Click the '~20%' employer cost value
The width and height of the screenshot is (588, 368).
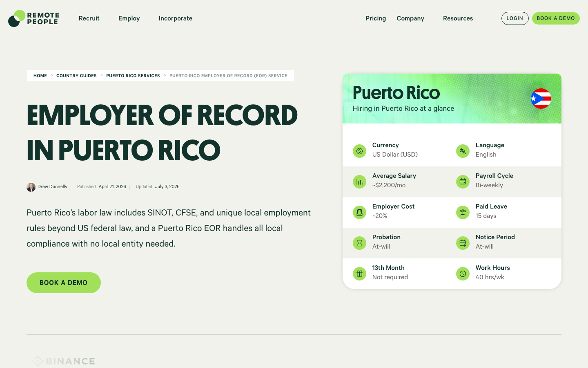point(380,216)
